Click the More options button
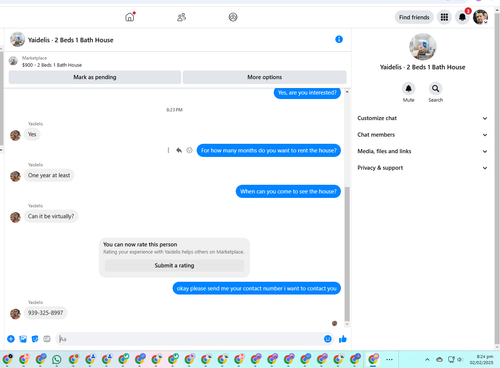This screenshot has width=500, height=368. [x=264, y=77]
